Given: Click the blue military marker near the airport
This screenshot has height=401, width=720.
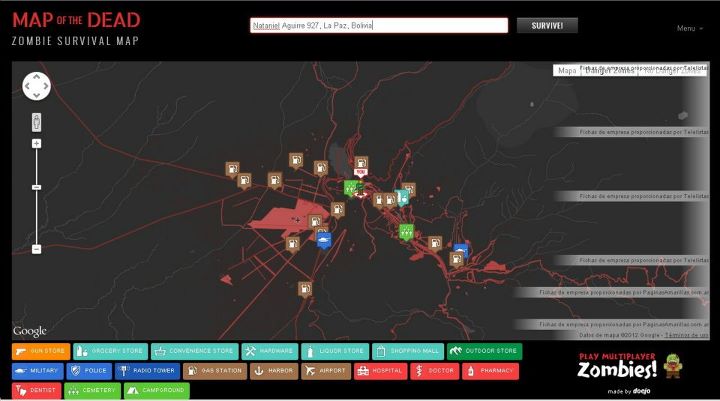Looking at the screenshot, I should click(x=324, y=240).
